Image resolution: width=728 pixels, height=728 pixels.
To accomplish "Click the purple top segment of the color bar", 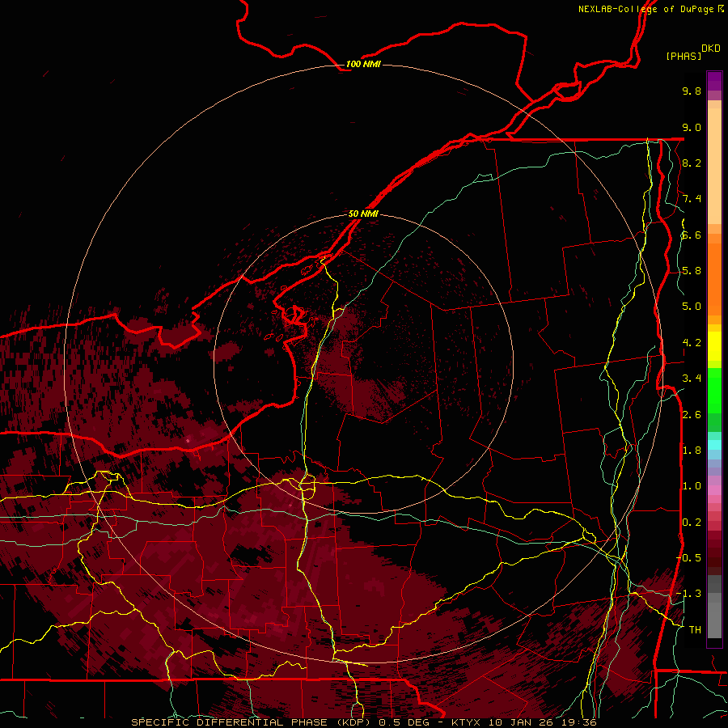I will pos(714,81).
